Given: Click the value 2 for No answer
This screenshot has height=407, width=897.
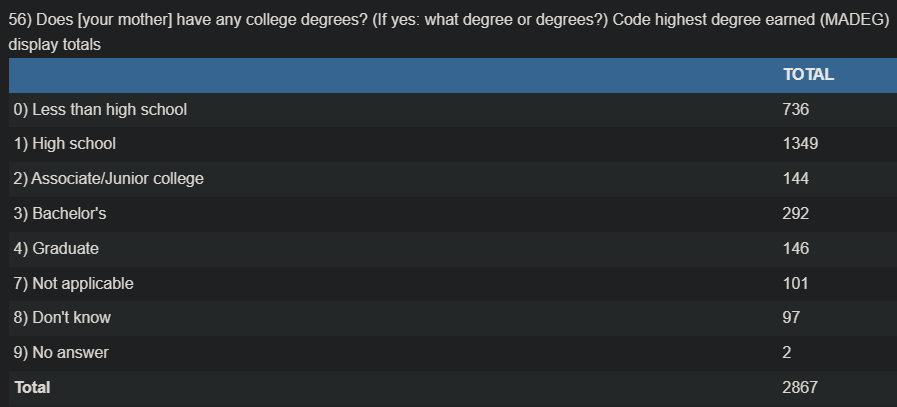Looking at the screenshot, I should coord(788,352).
